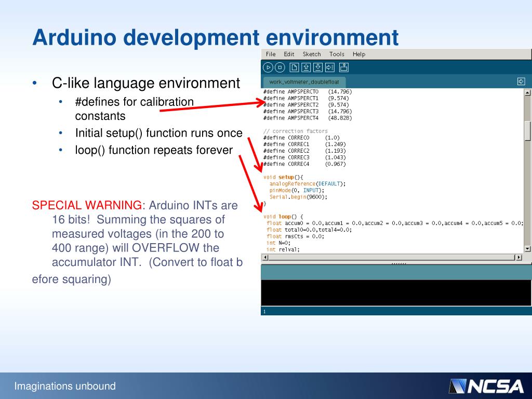Click the comment '// correction factors'
Screen dimensions: 532x399
(x=296, y=131)
